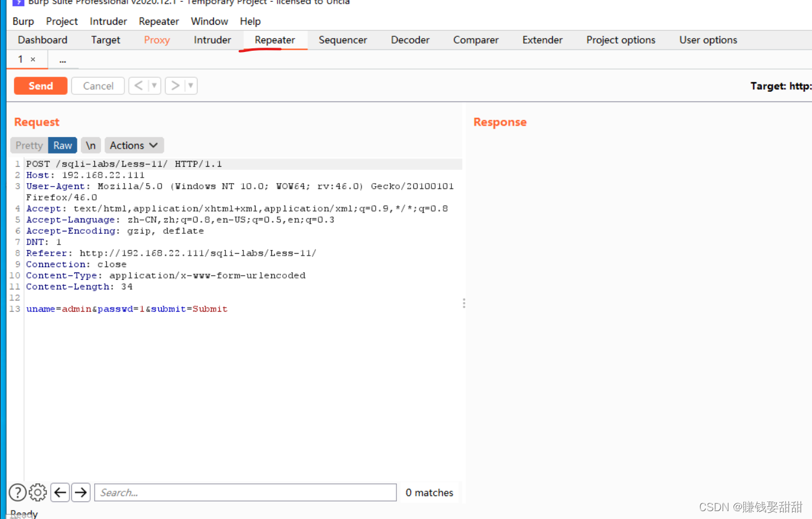Click the Content-Length: 34 header
Screen dimensions: 812x519
pyautogui.click(x=79, y=286)
